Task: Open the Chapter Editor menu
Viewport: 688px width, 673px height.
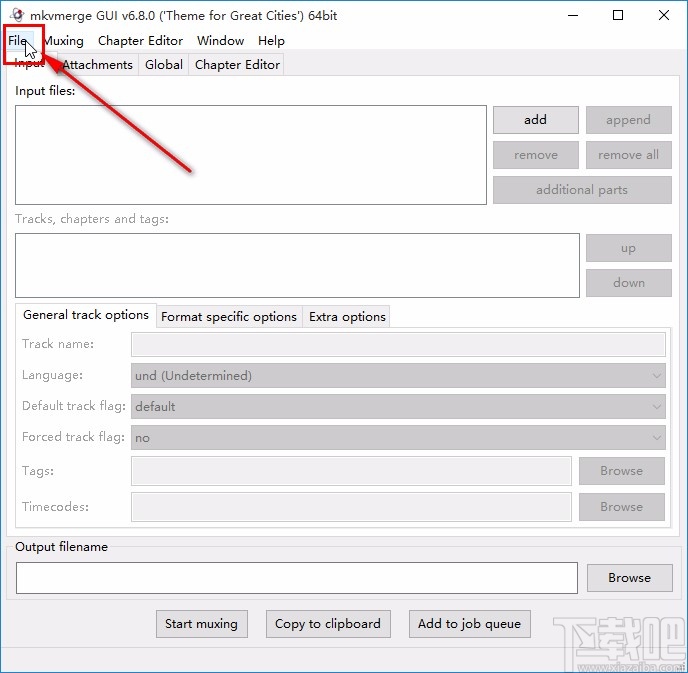Action: pos(140,41)
